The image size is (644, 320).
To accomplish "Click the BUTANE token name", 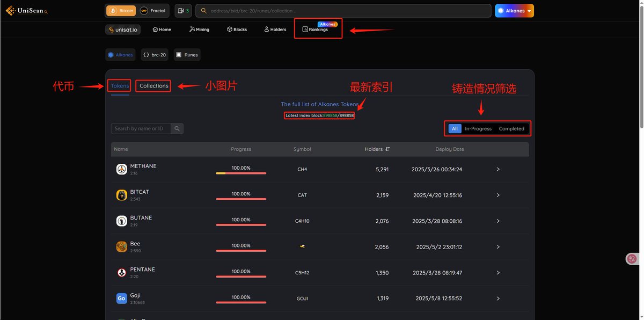I will pos(141,217).
